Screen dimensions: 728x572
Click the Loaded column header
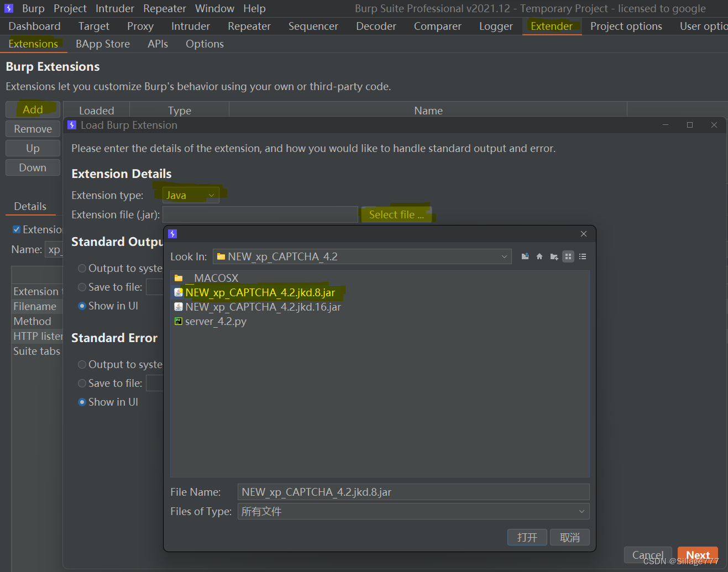coord(97,111)
